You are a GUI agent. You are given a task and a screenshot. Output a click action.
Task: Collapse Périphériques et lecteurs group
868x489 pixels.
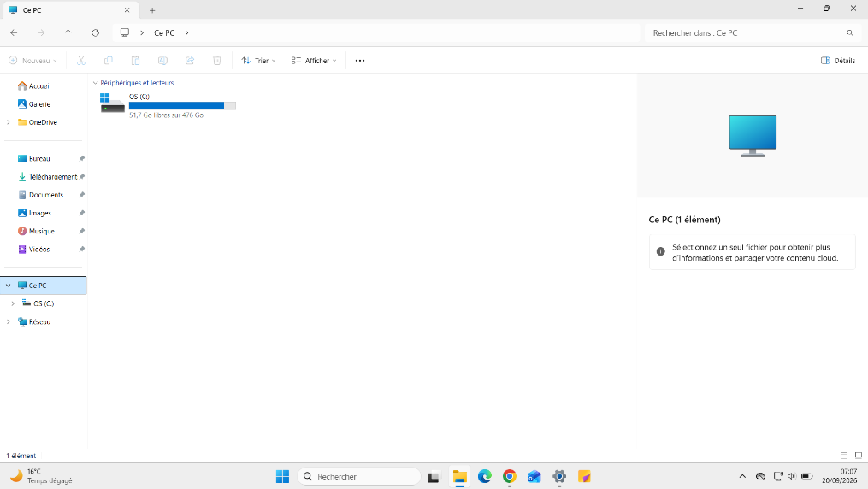pos(95,83)
